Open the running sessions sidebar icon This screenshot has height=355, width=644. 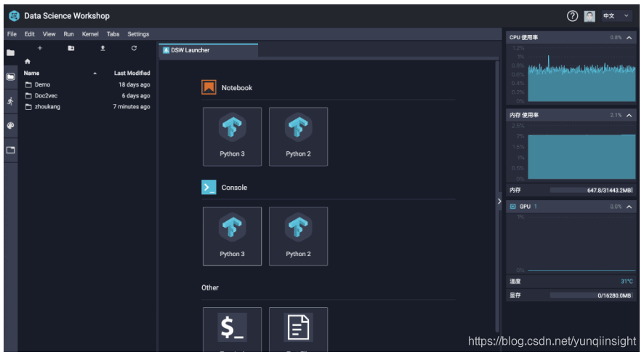(x=11, y=101)
